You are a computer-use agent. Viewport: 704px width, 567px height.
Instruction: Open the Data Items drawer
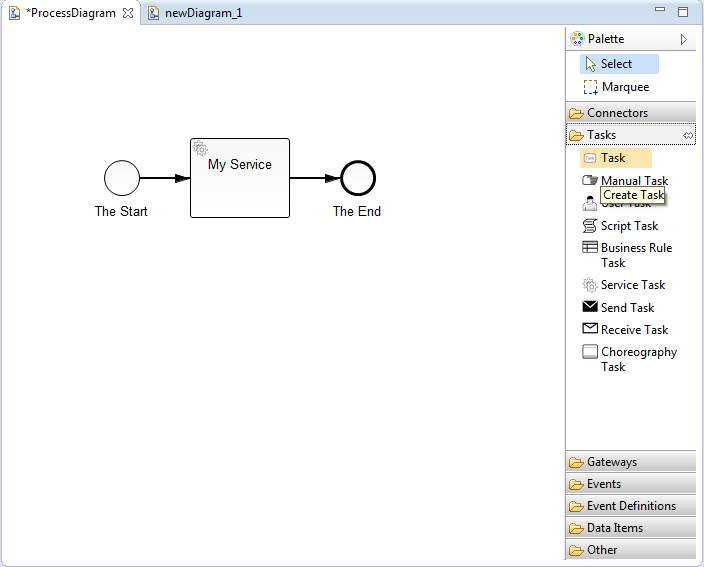pos(631,528)
